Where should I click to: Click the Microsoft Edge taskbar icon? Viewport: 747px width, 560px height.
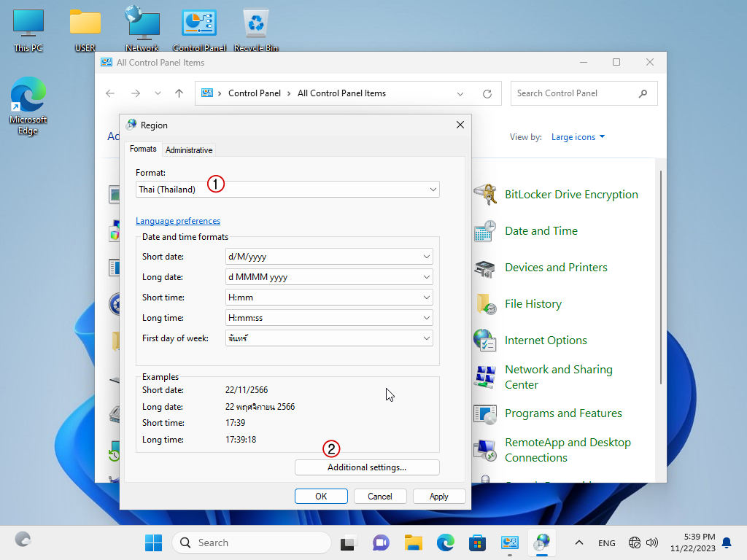pyautogui.click(x=446, y=542)
